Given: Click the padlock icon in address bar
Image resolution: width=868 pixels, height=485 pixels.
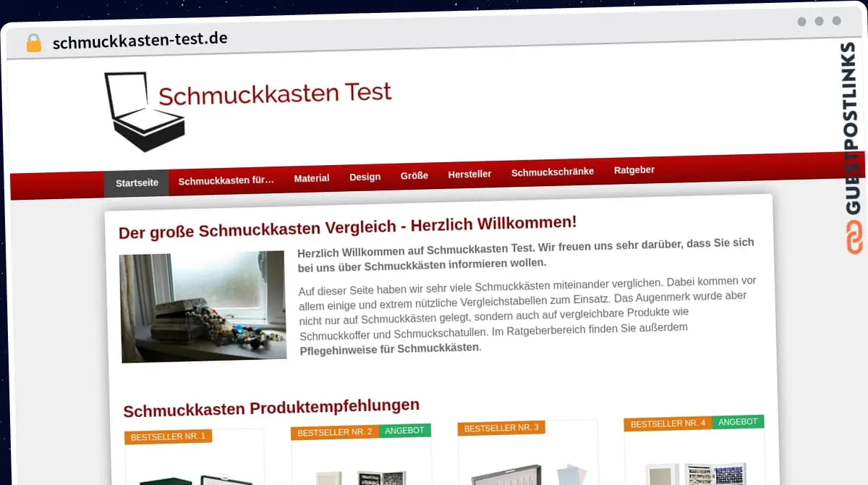Looking at the screenshot, I should pos(34,43).
